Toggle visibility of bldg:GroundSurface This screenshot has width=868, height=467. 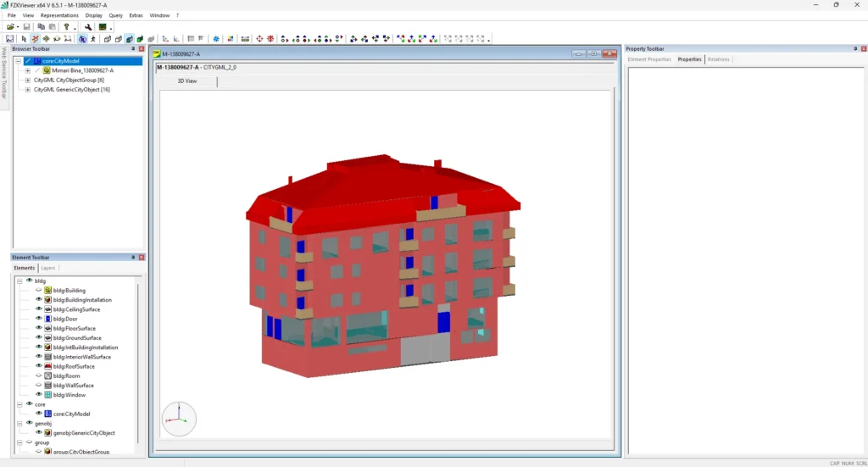point(39,337)
